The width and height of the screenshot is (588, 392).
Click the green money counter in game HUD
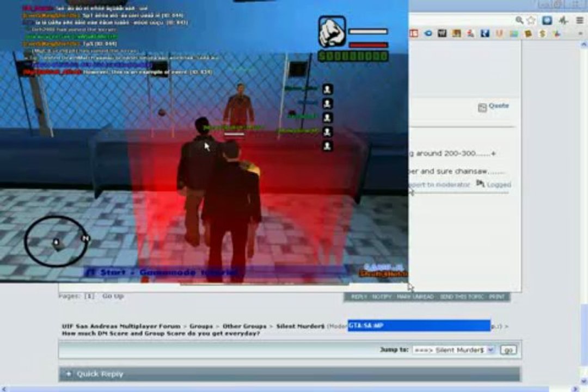coord(353,57)
